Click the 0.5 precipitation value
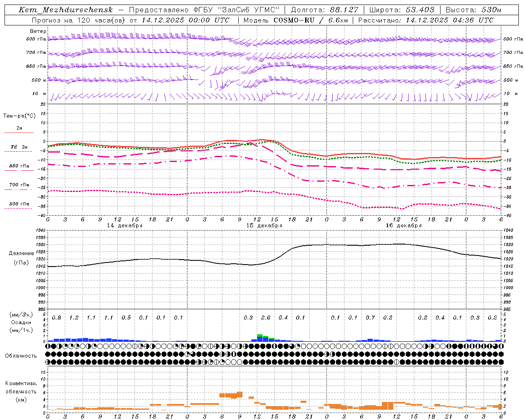Image resolution: width=525 pixels, height=420 pixels. click(x=126, y=318)
